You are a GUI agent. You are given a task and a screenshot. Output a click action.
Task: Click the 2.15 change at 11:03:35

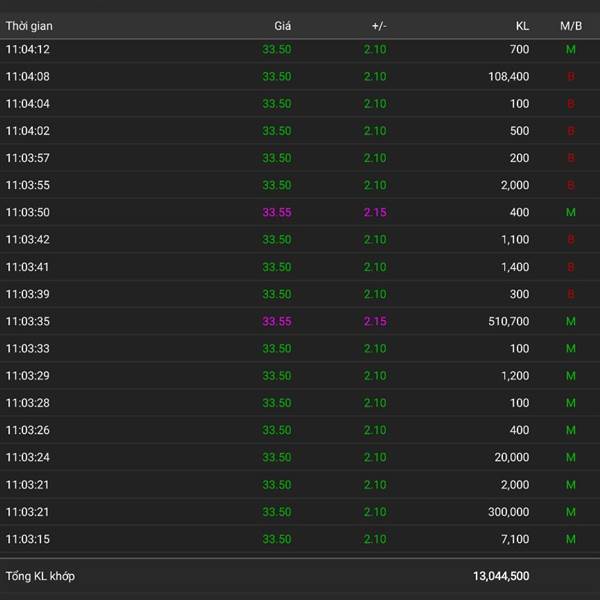click(x=375, y=321)
